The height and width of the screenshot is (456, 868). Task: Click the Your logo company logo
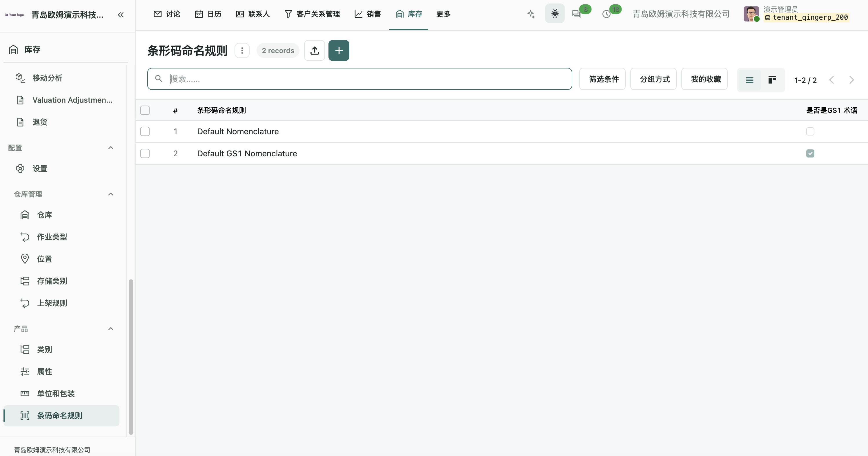(x=14, y=15)
